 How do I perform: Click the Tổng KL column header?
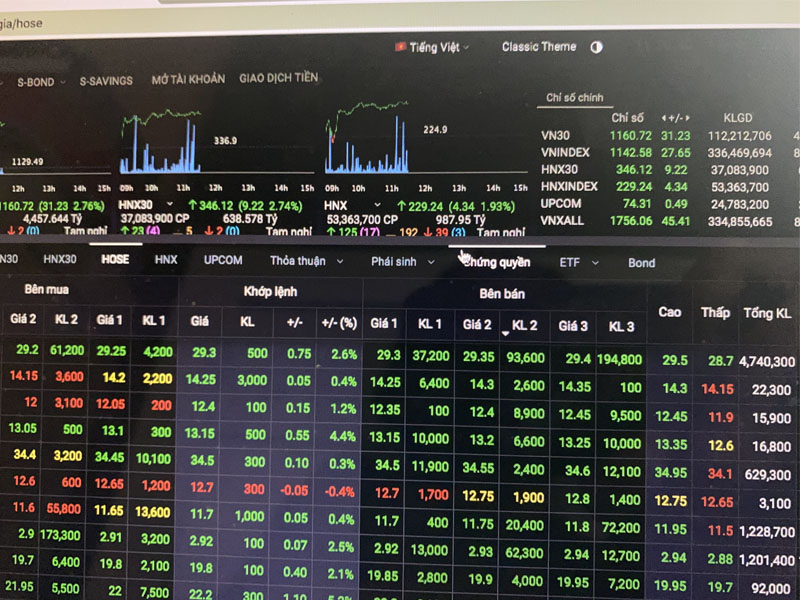point(767,313)
